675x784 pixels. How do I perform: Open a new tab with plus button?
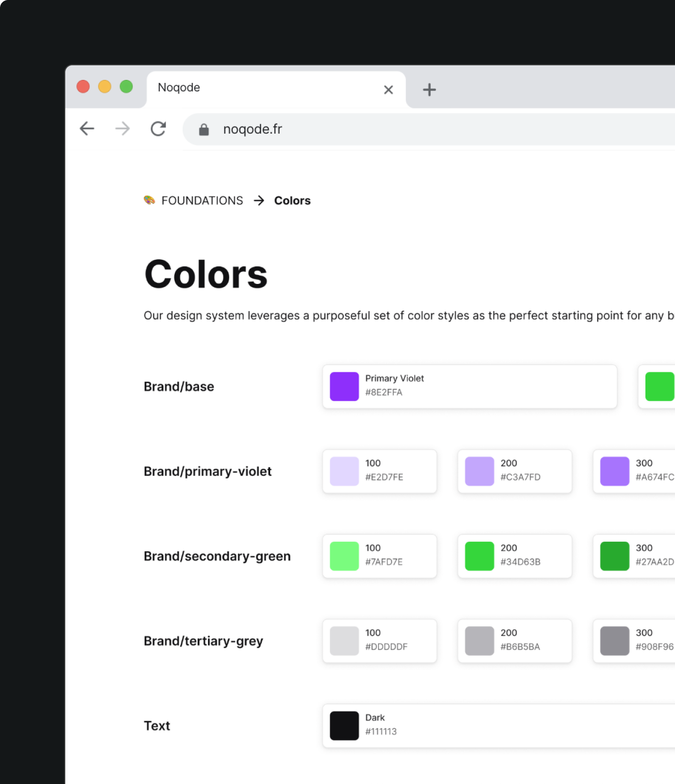(x=429, y=90)
